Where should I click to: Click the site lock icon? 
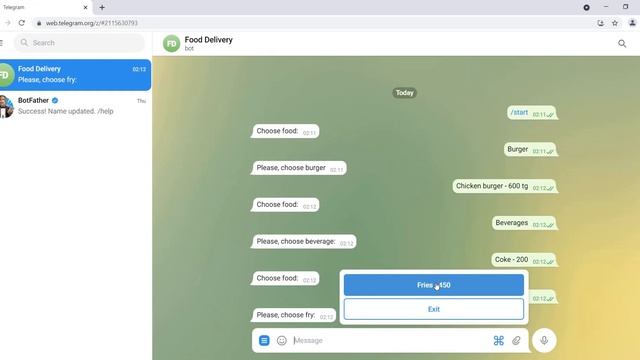point(39,23)
